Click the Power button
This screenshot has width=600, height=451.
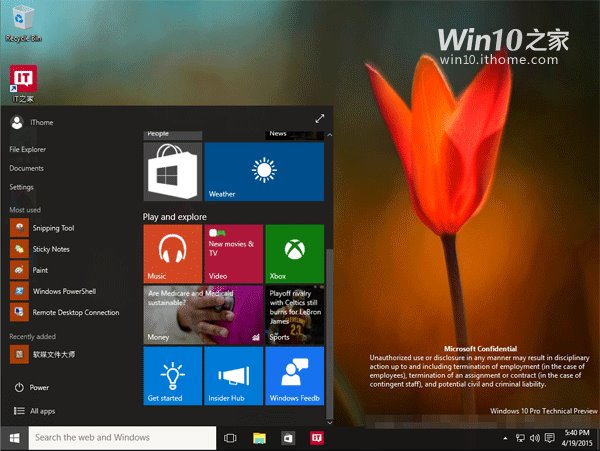pos(32,388)
